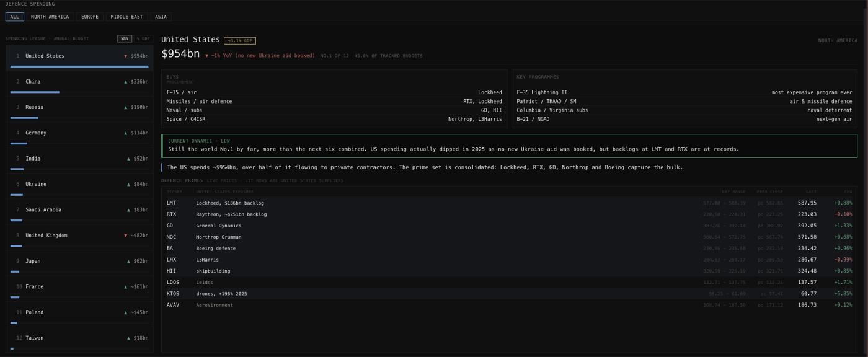
Task: Select India in the budget ranking
Action: [x=79, y=160]
